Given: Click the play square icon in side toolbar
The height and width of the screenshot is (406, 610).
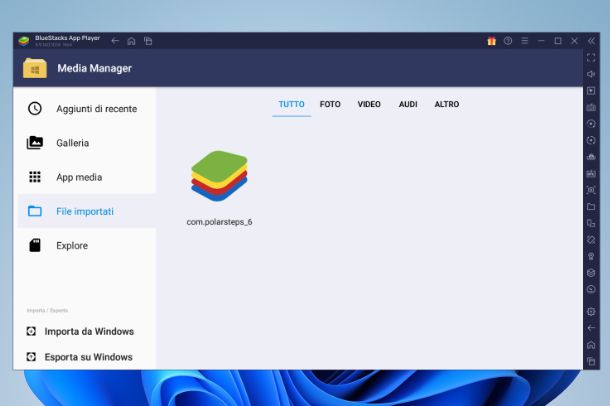Looking at the screenshot, I should click(x=591, y=91).
